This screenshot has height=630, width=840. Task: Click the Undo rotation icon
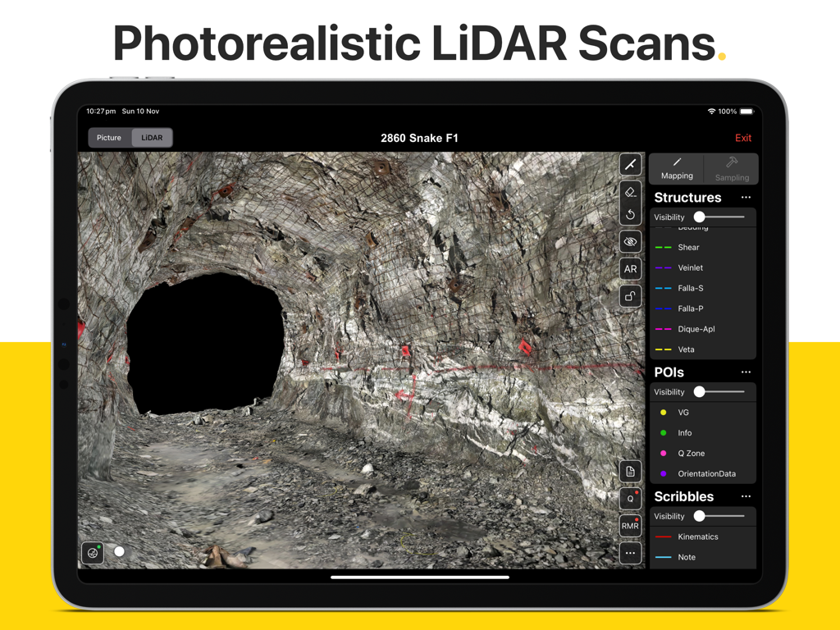click(x=630, y=213)
